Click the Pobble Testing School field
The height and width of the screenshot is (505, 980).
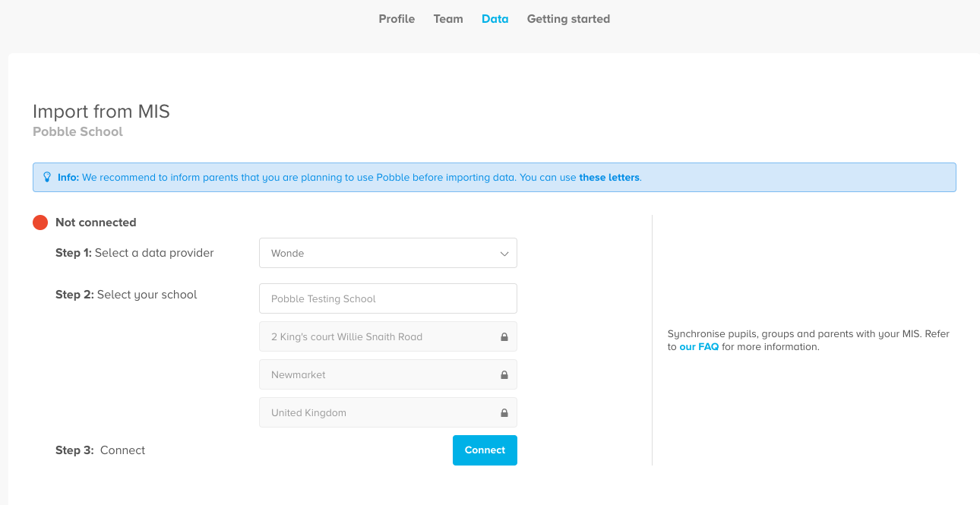[388, 298]
